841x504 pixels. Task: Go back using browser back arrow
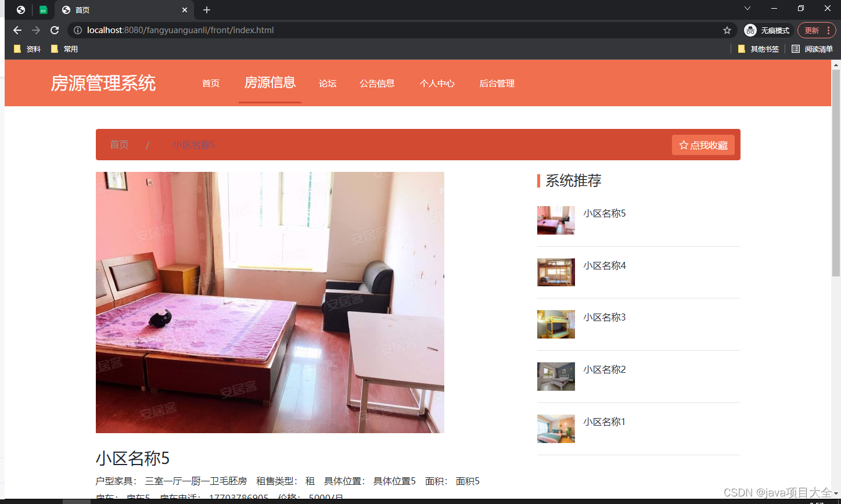(x=17, y=30)
